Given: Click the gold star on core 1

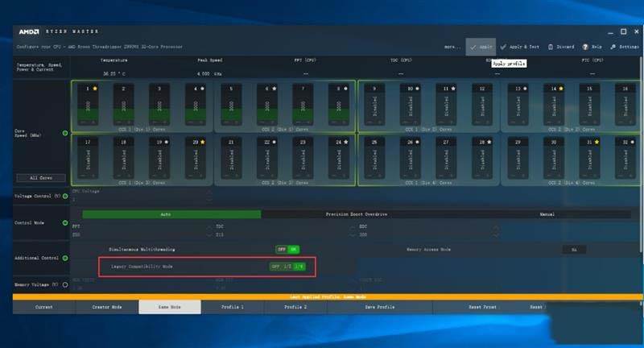Looking at the screenshot, I should coord(96,87).
